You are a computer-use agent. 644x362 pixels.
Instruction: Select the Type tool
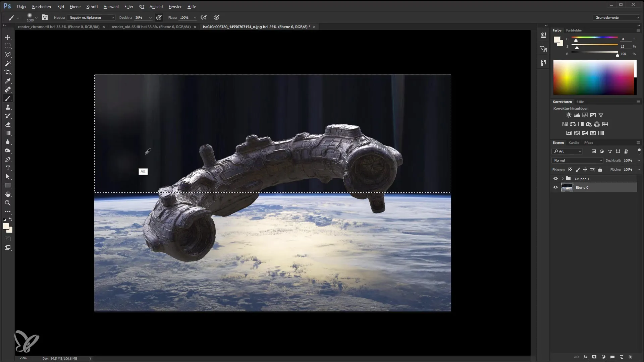(x=8, y=168)
